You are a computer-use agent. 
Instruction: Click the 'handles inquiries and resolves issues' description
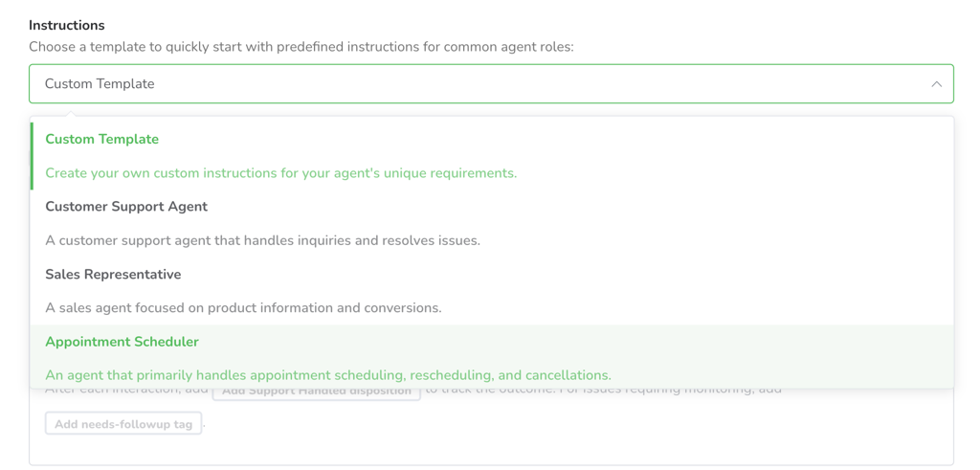tap(263, 240)
